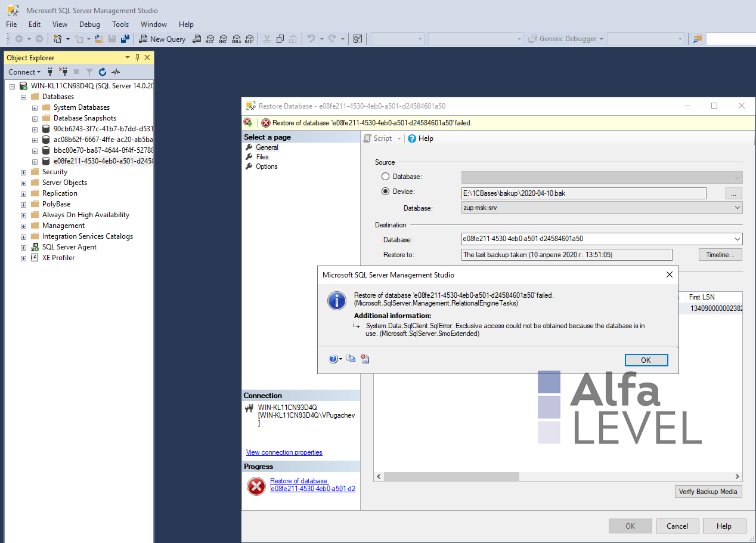Viewport: 756px width, 543px height.
Task: Click the Help icon in the Restore Database toolbar
Action: (x=412, y=138)
